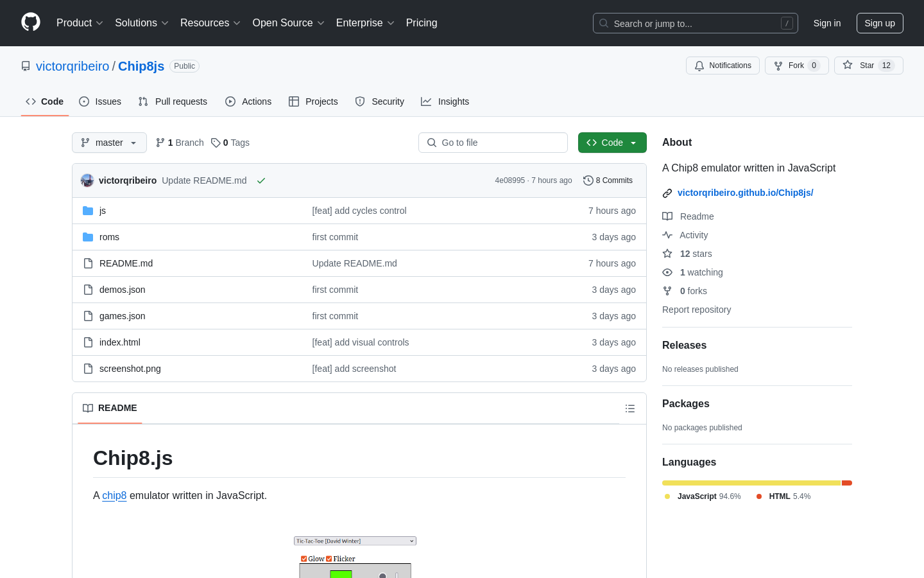Click the GitHub logo icon

(x=31, y=22)
